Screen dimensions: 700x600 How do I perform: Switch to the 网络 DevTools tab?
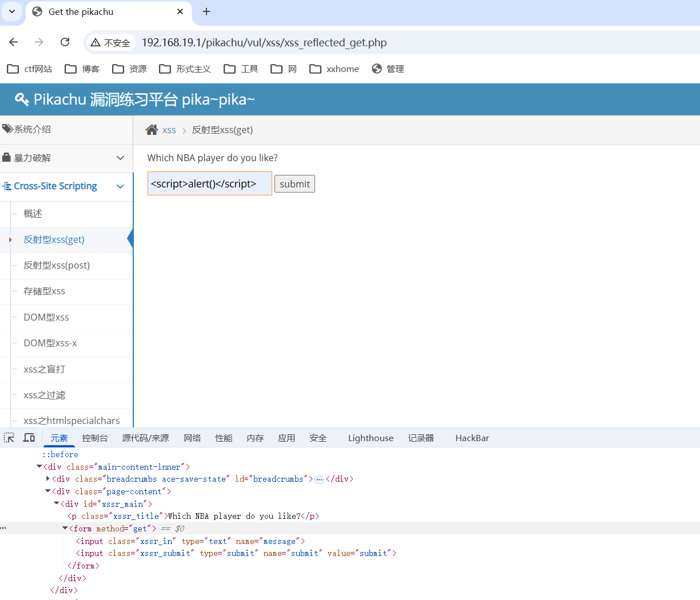pyautogui.click(x=192, y=438)
